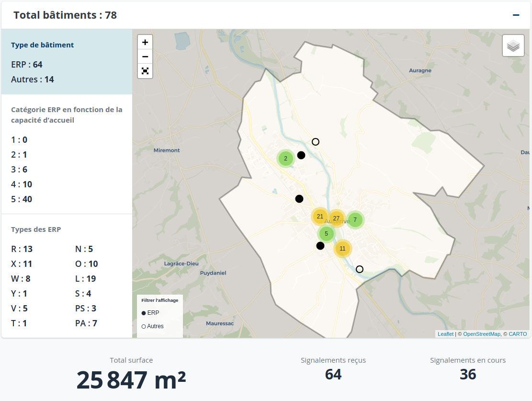Select ERP type "PA : 7"
532x401 pixels.
pos(86,323)
